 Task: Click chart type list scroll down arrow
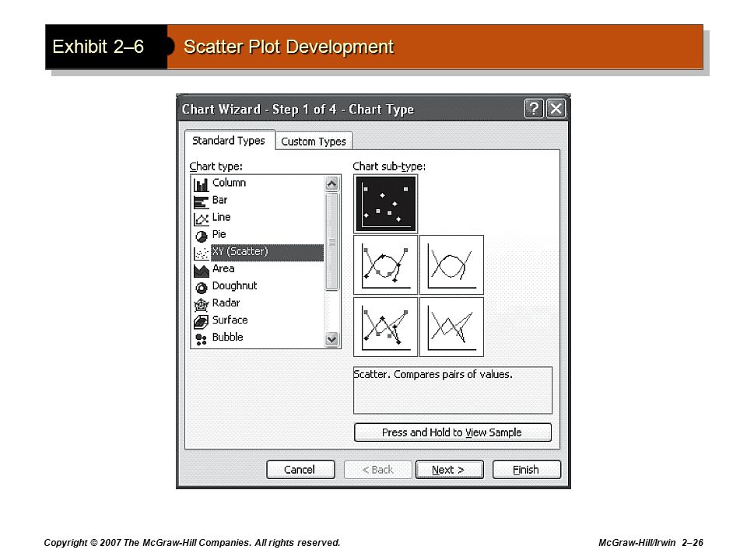[x=331, y=340]
